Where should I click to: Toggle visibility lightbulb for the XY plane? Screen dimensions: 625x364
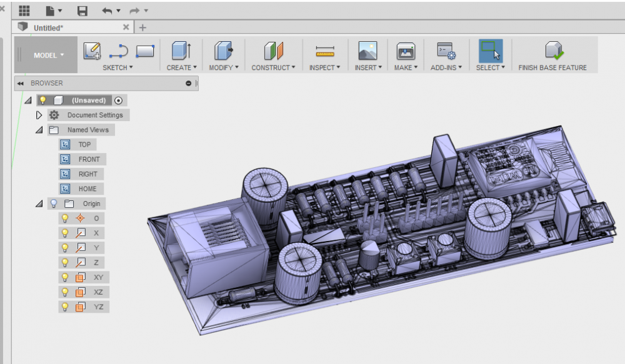[64, 277]
